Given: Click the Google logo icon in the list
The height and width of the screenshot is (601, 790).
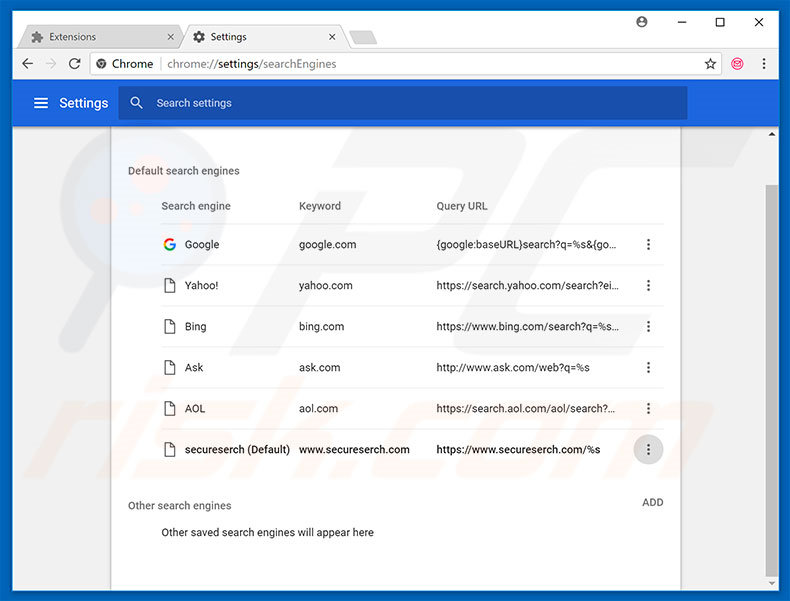Looking at the screenshot, I should pyautogui.click(x=170, y=244).
